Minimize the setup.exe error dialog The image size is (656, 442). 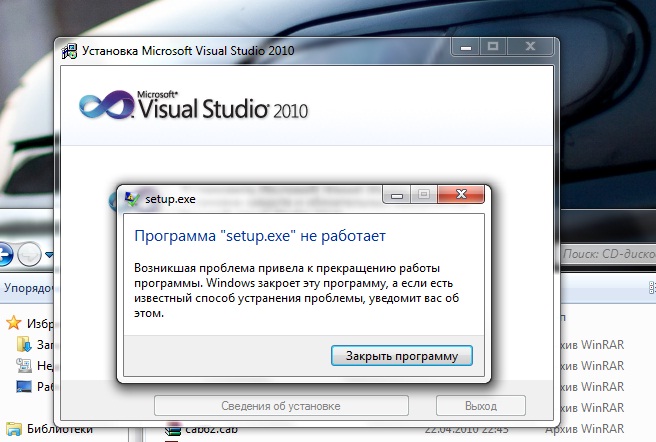pos(397,195)
